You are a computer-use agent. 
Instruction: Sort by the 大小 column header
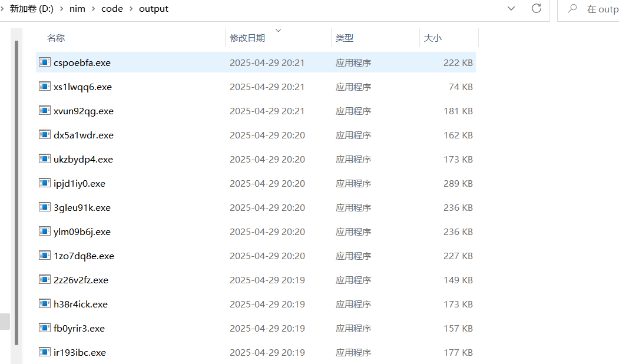(432, 38)
